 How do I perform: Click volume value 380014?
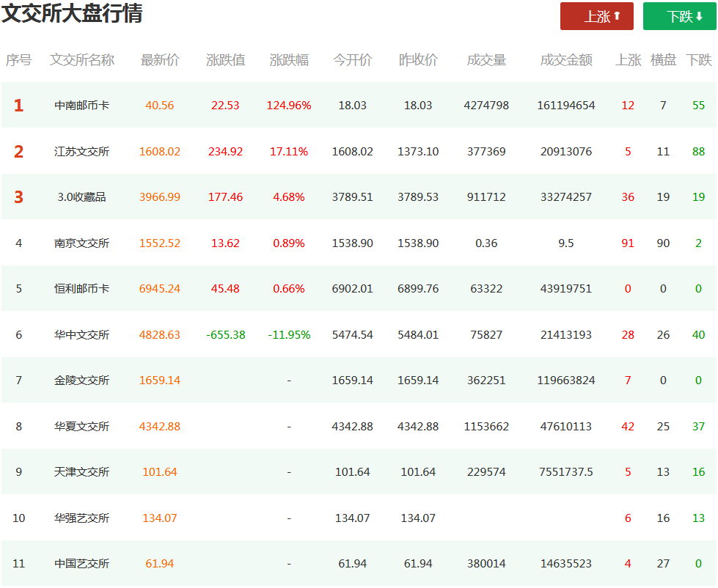click(x=486, y=564)
